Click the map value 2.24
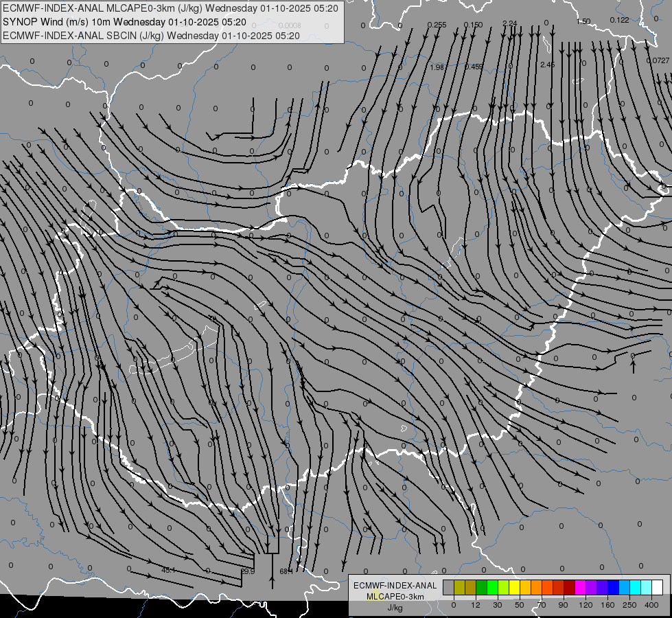Screen dimensions: 672x618 (x=509, y=23)
